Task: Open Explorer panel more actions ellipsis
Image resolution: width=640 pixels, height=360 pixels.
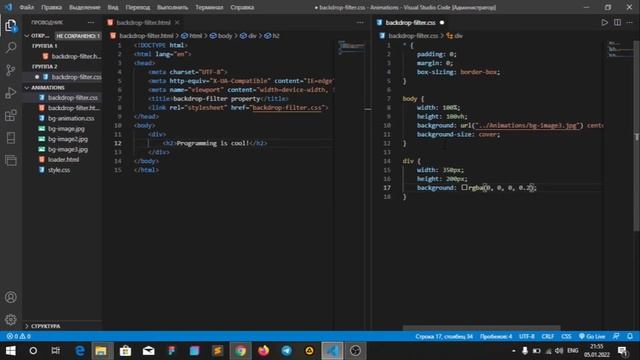Action: pyautogui.click(x=91, y=22)
